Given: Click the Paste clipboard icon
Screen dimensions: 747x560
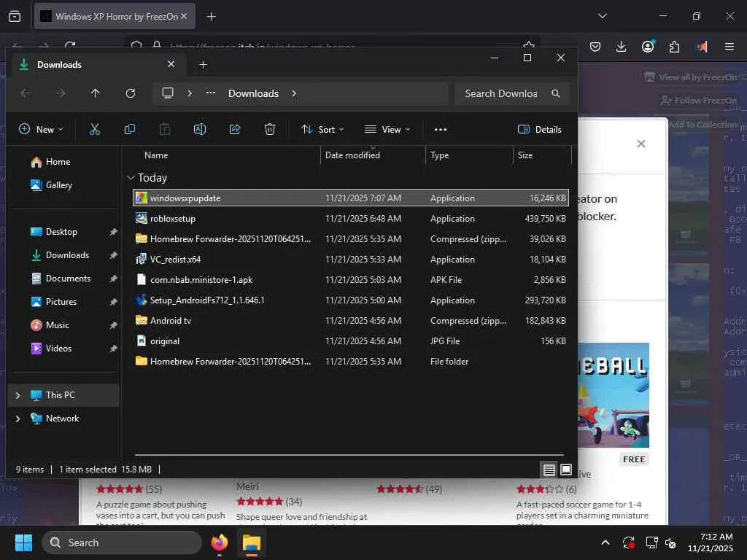Looking at the screenshot, I should (x=164, y=129).
